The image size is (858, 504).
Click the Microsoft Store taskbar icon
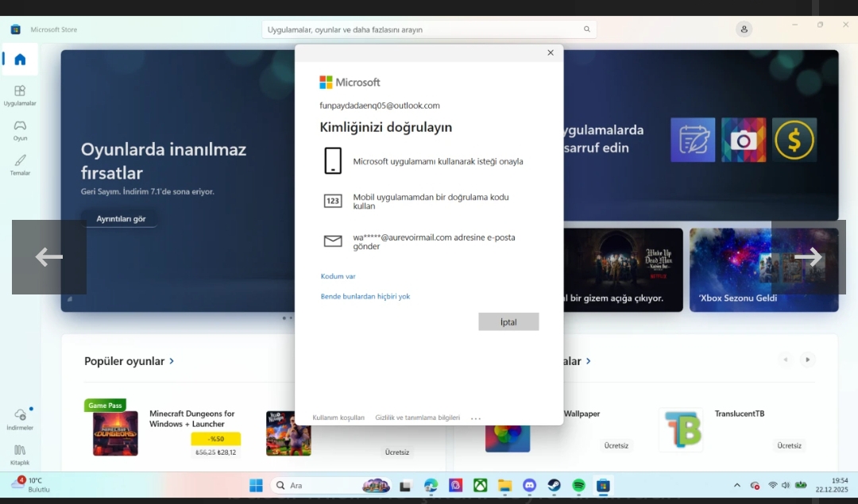(603, 486)
